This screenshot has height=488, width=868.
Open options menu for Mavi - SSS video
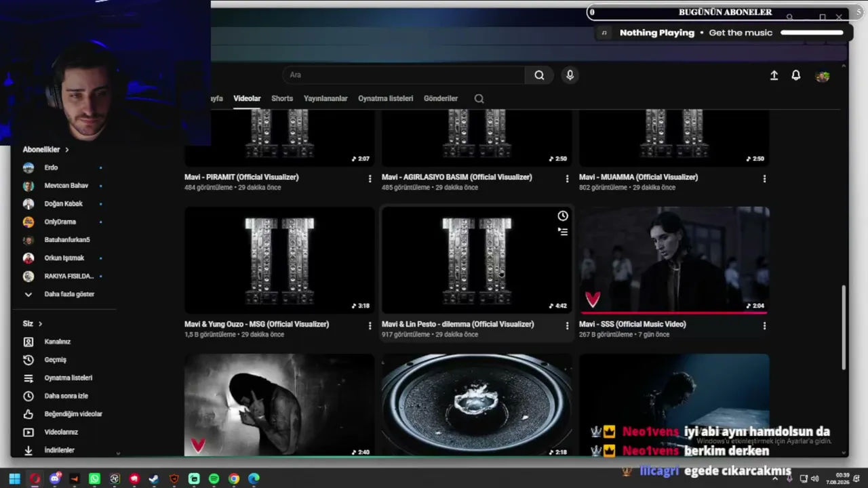[764, 326]
